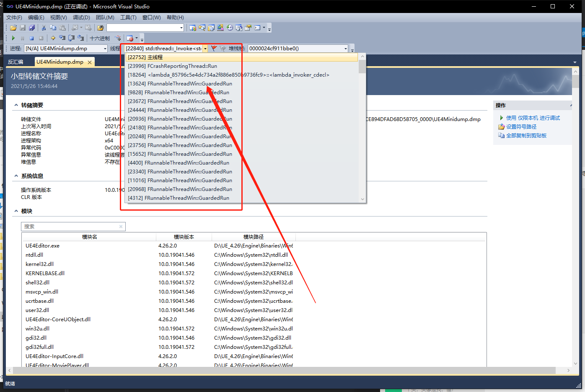The height and width of the screenshot is (392, 585).
Task: Click the Step Out icon
Action: 81,38
